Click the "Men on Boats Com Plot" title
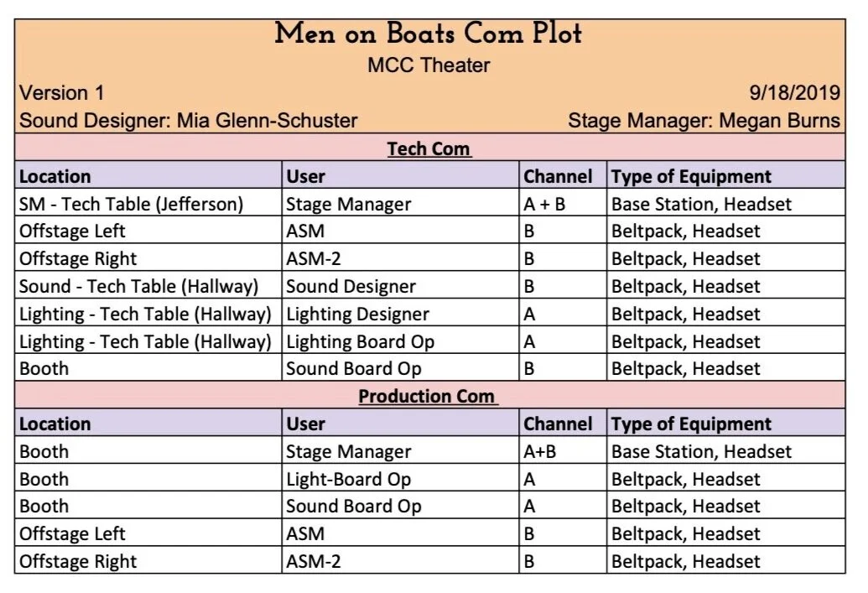This screenshot has height=593, width=868. coord(428,34)
